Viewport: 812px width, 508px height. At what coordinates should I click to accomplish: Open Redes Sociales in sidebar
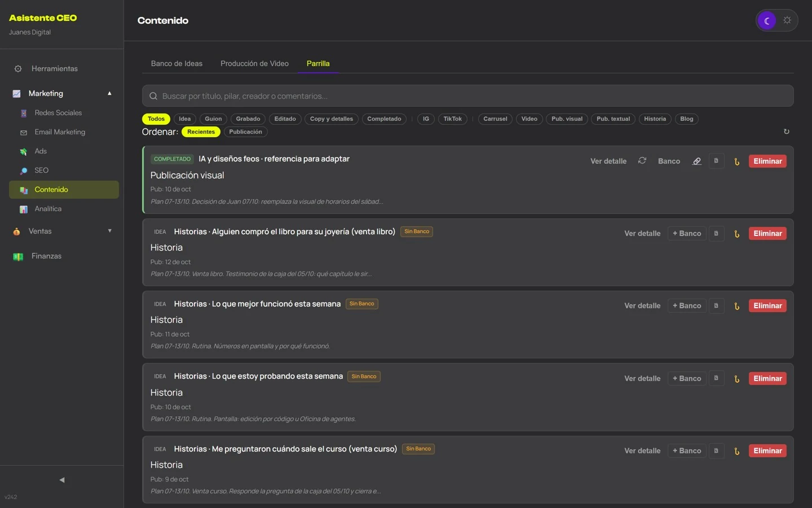(x=64, y=113)
